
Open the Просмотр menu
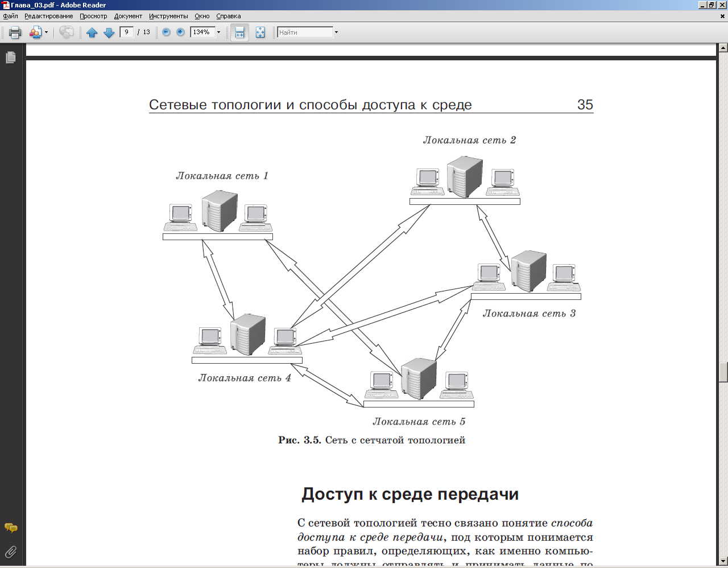[93, 16]
